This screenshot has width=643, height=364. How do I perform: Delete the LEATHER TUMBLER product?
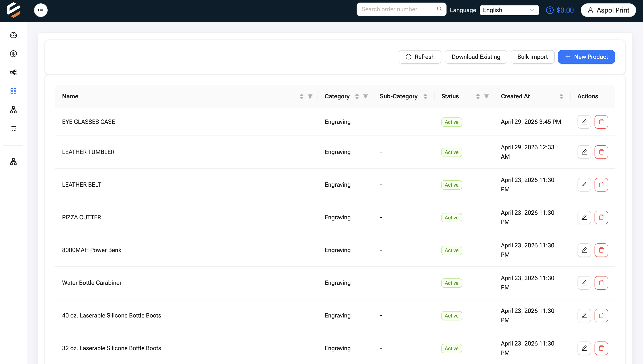point(601,152)
